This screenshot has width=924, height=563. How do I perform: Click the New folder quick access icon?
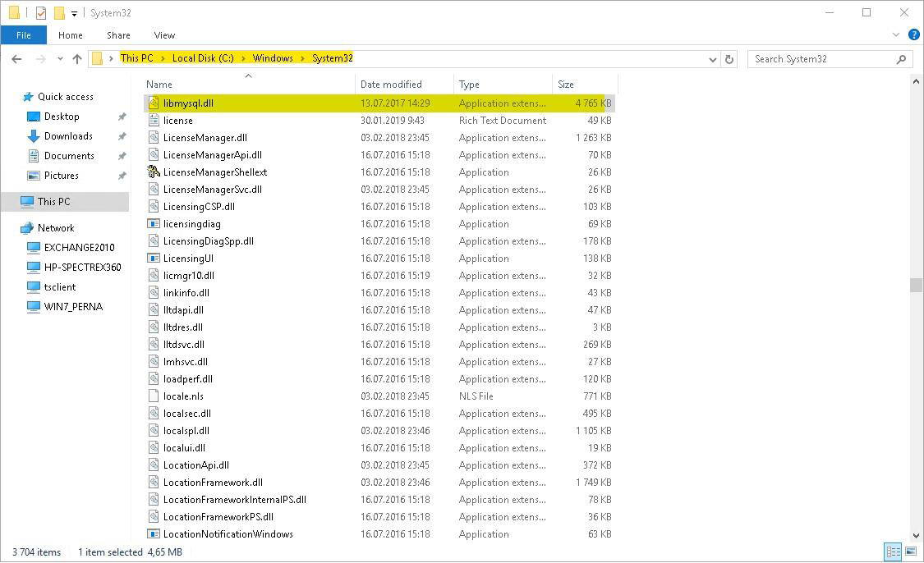[59, 12]
